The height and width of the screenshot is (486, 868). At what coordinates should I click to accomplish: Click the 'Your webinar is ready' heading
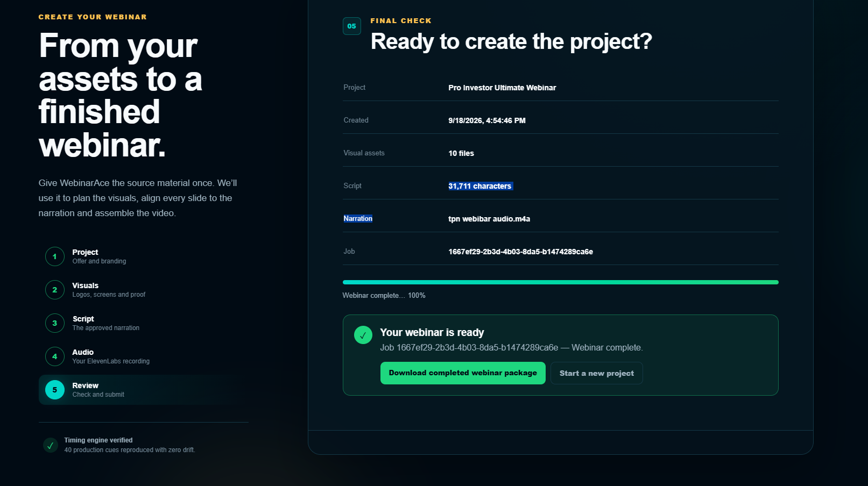coord(432,332)
